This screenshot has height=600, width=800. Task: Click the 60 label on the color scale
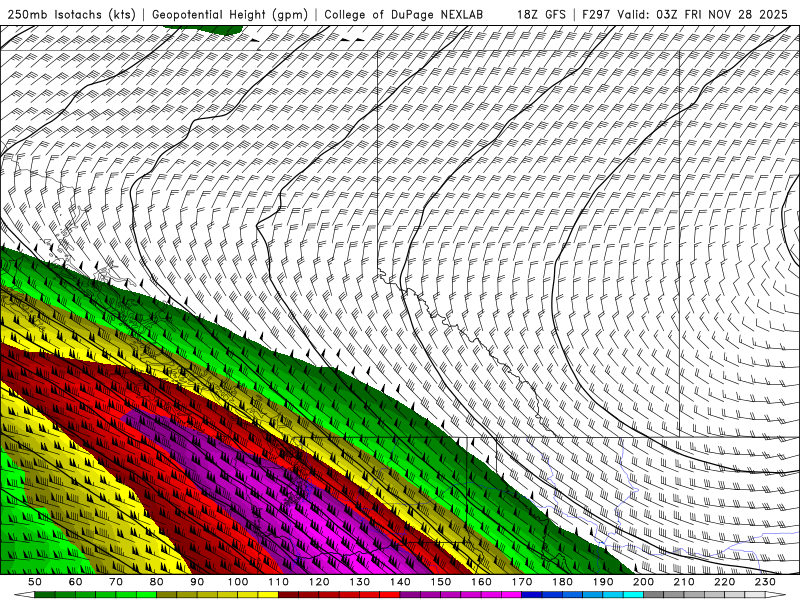[x=75, y=582]
